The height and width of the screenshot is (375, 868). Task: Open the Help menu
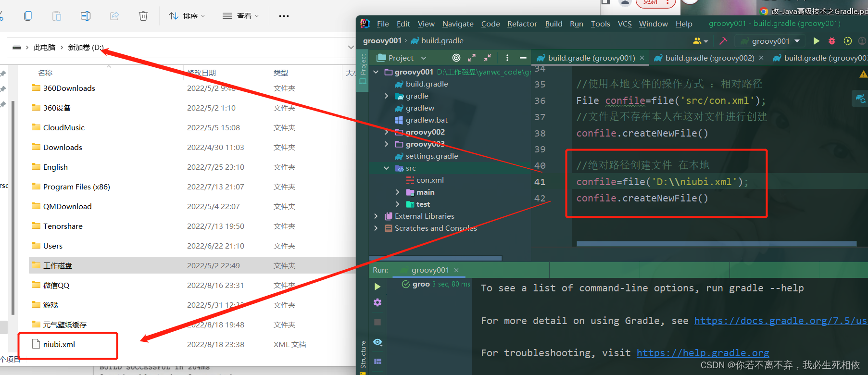click(x=684, y=24)
